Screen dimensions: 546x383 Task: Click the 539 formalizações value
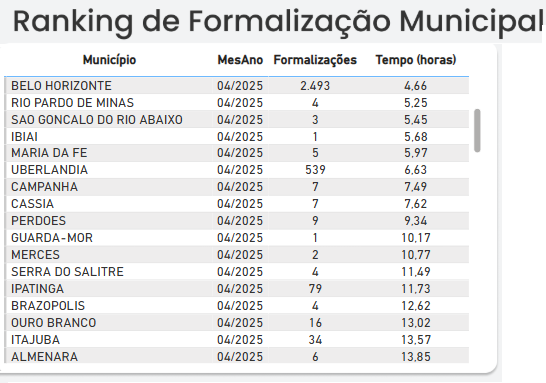315,170
